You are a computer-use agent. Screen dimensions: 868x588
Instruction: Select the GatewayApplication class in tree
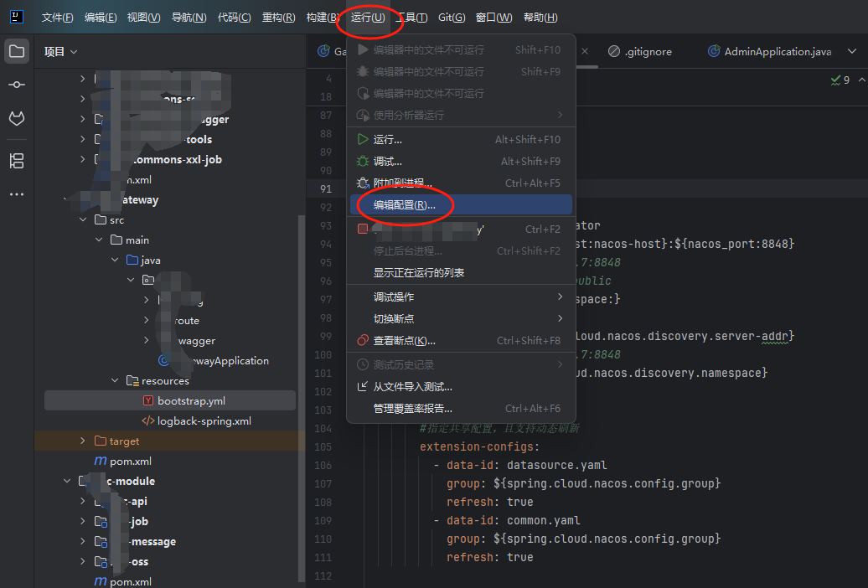click(170, 360)
